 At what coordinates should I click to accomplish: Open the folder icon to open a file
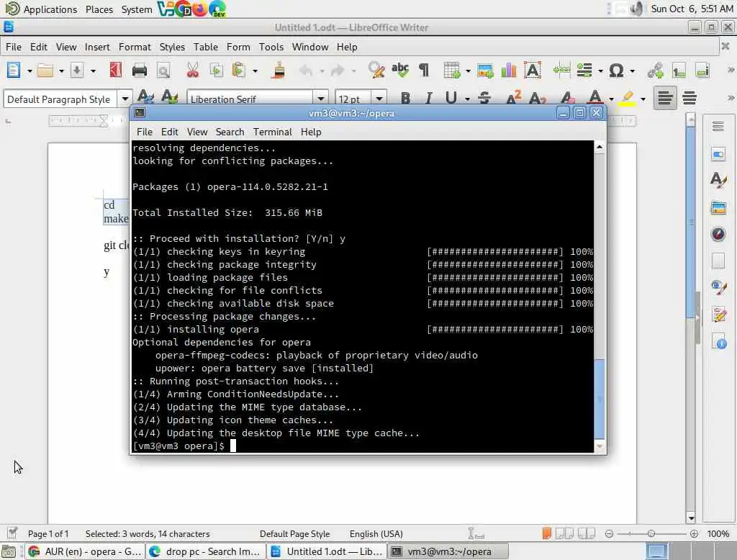(45, 71)
